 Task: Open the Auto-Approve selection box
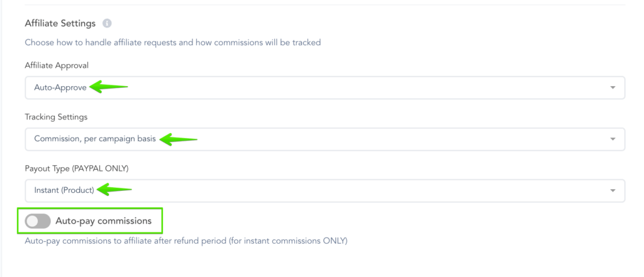coord(325,88)
